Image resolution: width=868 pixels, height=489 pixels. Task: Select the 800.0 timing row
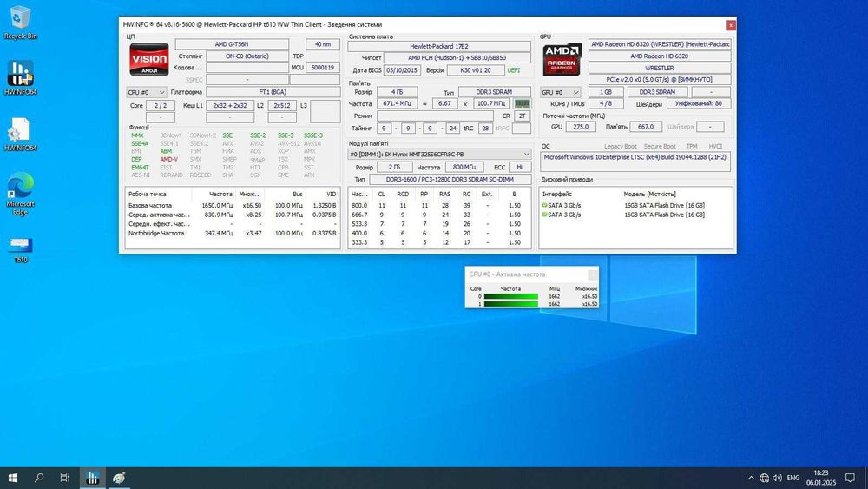coord(439,206)
